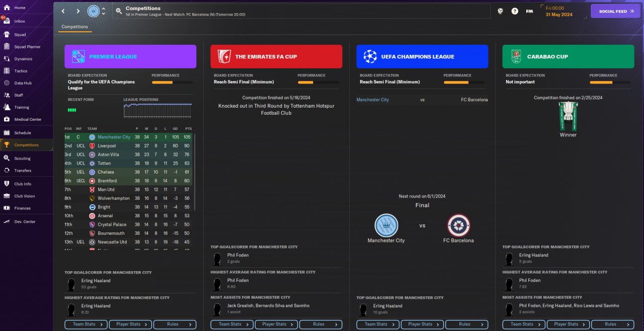Click the Premier League performance bar
This screenshot has width=644, height=331.
172,82
